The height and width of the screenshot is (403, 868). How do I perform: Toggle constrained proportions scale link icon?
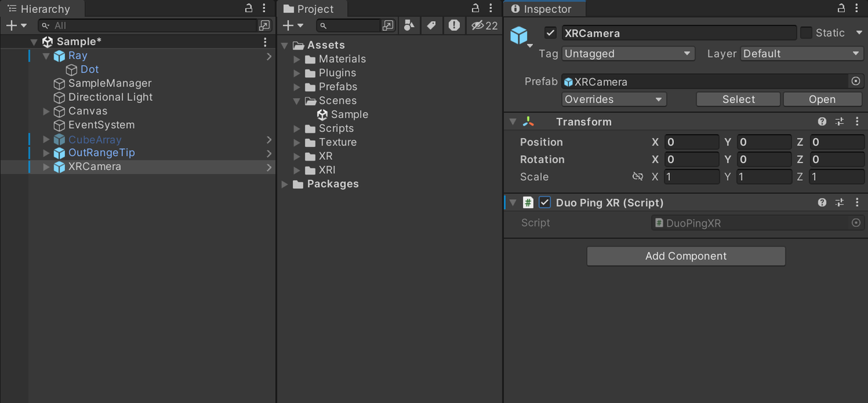point(637,177)
